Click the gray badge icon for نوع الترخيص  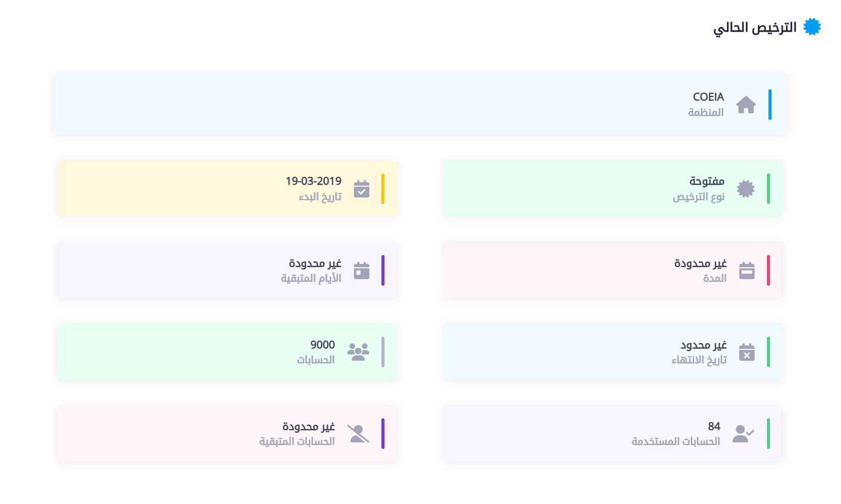point(746,189)
